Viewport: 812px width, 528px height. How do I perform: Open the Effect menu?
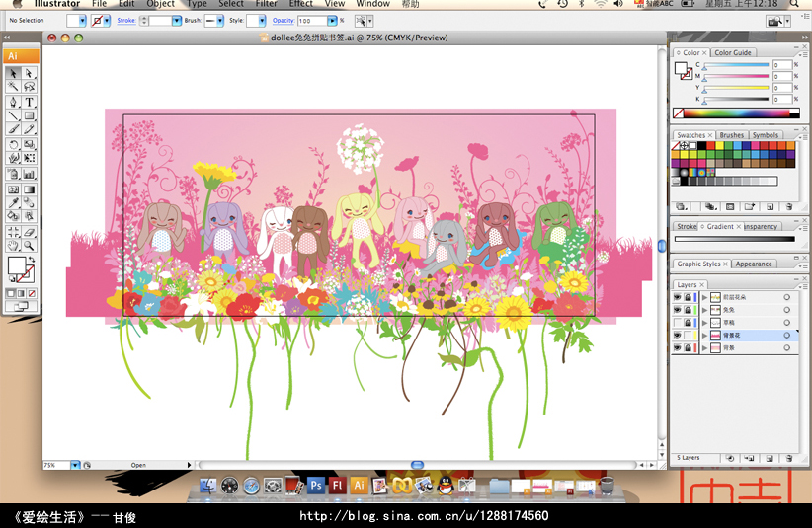click(301, 4)
